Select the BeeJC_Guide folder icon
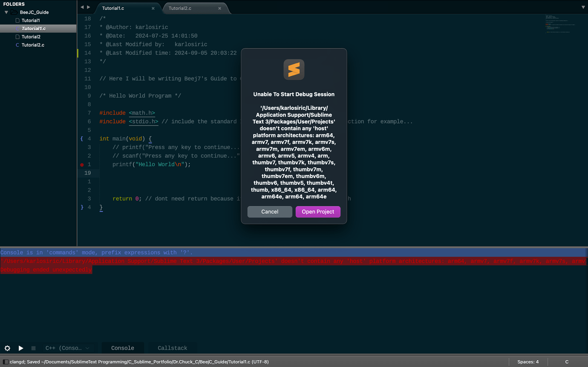The height and width of the screenshot is (367, 588). 14,12
